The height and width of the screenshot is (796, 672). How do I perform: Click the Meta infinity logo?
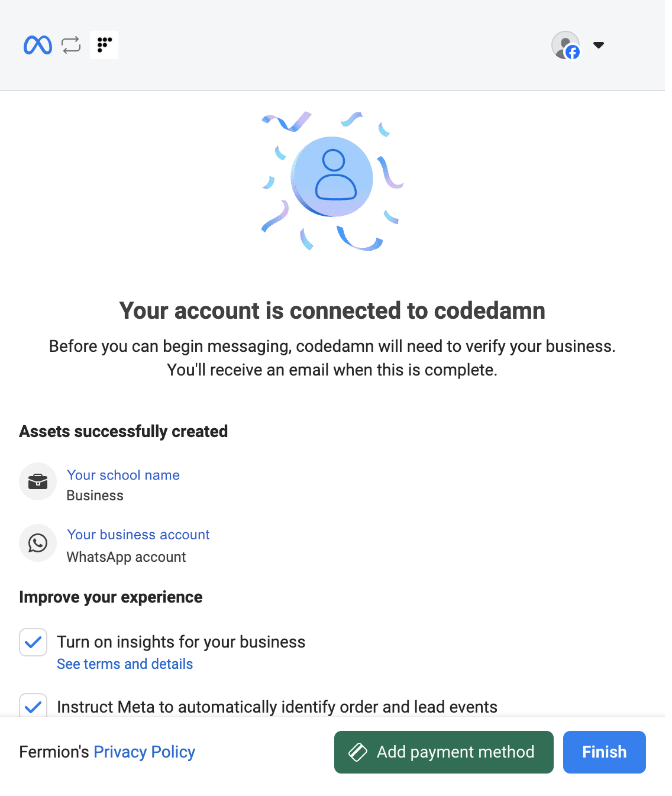[x=38, y=45]
